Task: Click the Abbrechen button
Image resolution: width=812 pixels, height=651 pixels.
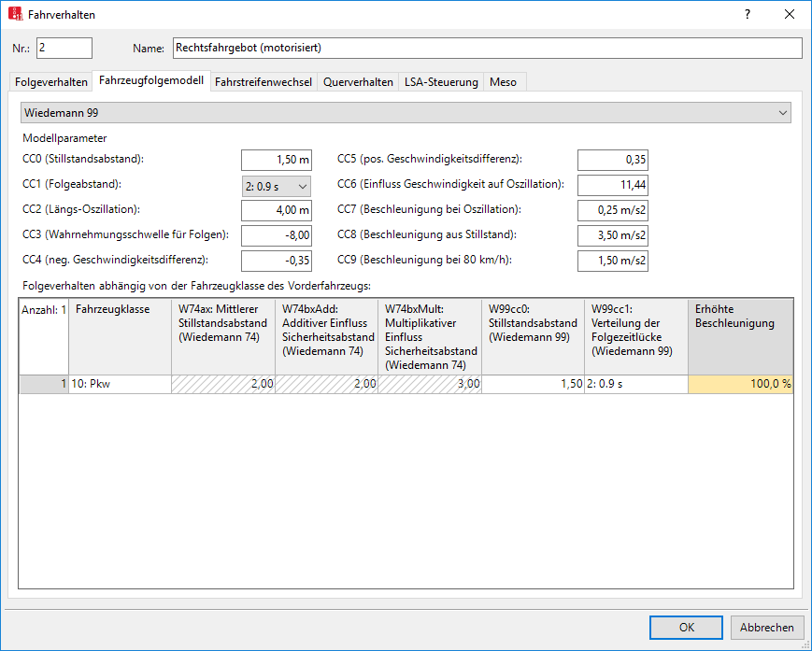Action: coord(767,628)
